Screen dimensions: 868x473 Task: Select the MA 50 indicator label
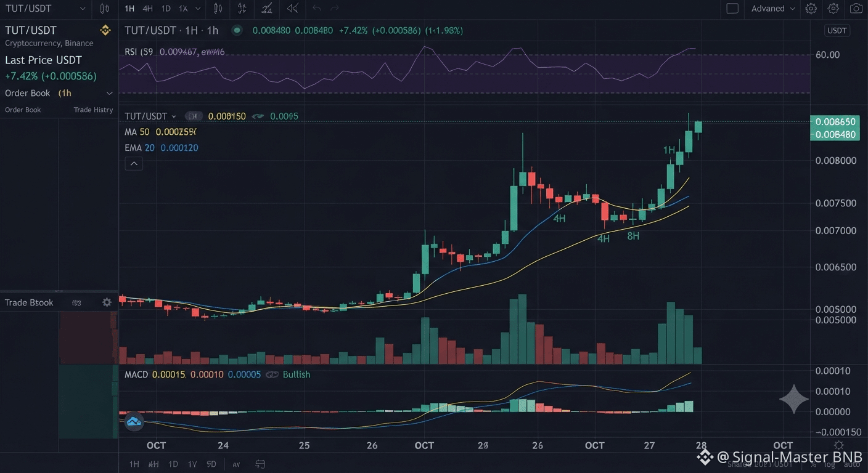137,132
